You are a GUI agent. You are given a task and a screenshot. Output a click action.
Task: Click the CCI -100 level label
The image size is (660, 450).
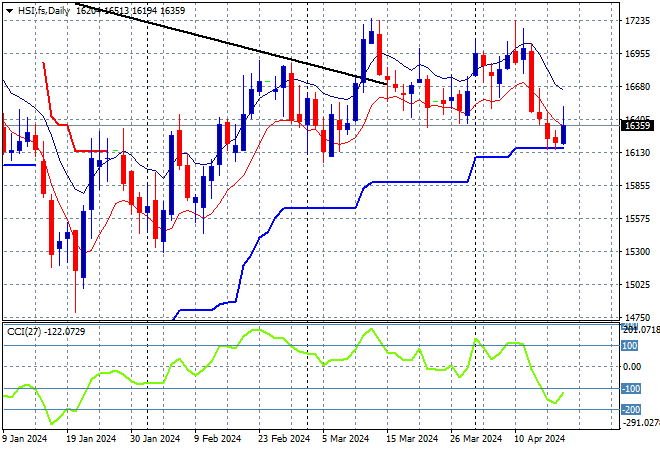tap(631, 389)
